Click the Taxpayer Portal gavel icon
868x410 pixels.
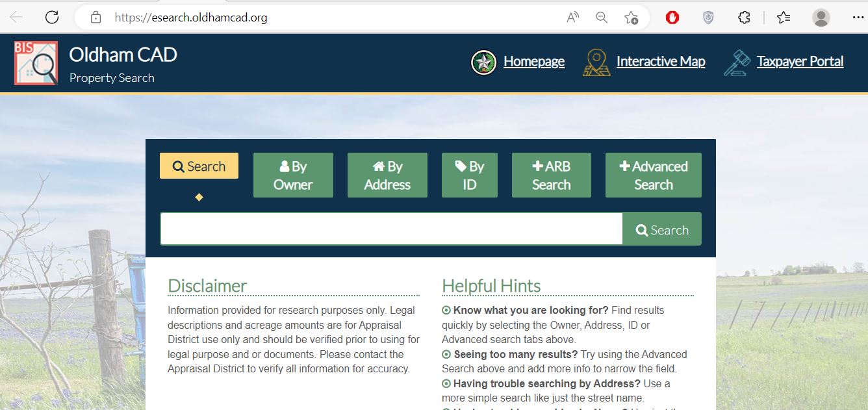(x=737, y=62)
